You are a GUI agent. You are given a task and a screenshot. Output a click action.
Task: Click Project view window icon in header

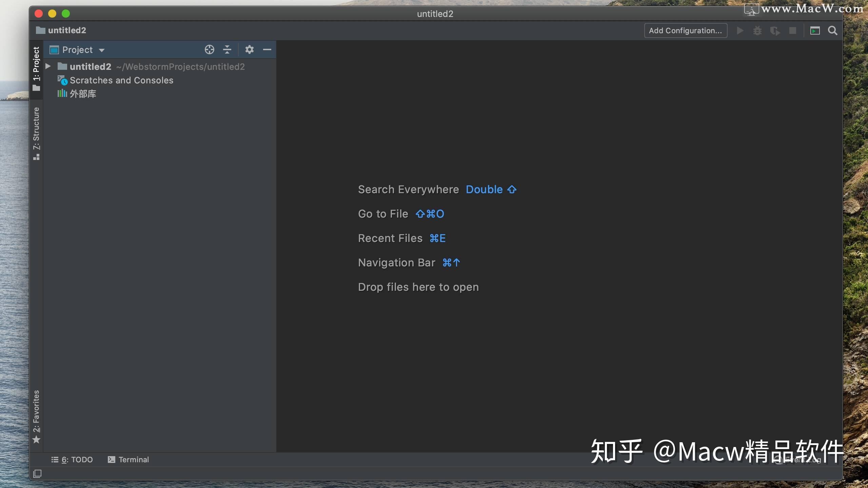[54, 50]
